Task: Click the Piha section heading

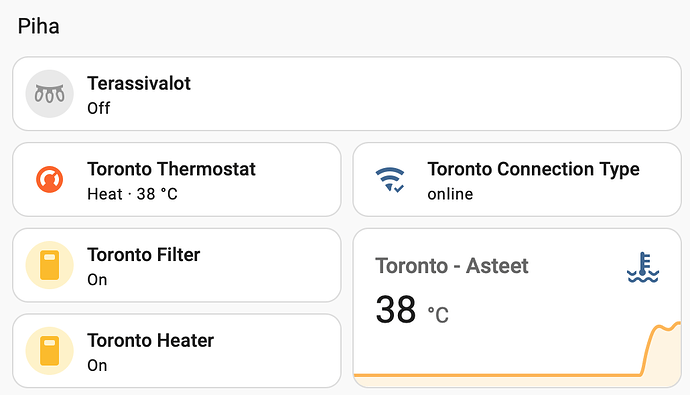Action: (39, 26)
